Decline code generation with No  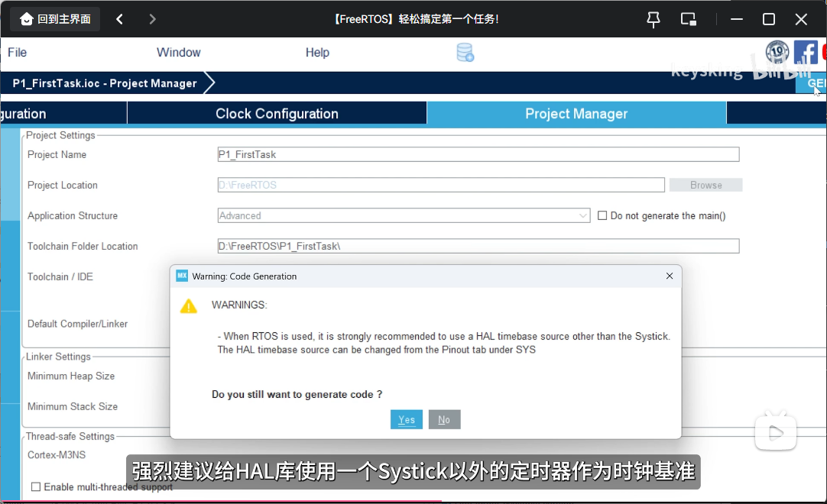(x=444, y=420)
